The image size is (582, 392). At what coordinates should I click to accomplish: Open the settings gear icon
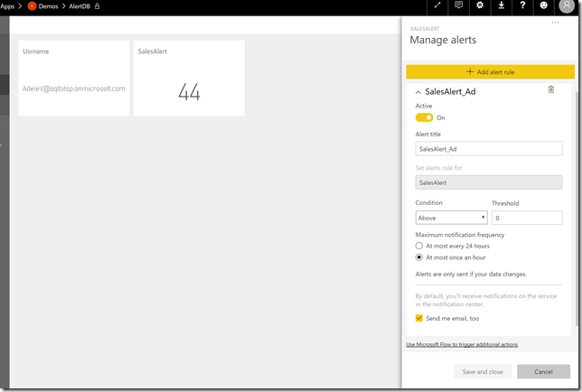480,5
